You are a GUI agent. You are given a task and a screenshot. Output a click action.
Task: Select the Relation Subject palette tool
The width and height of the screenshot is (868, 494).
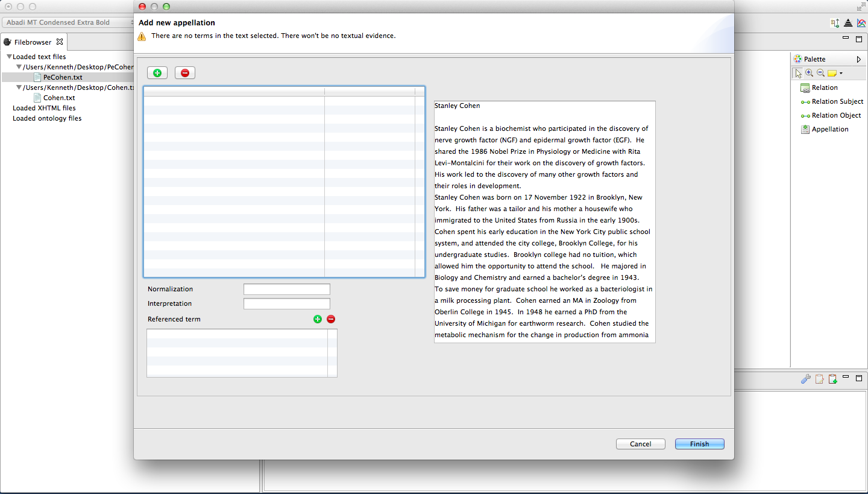point(832,101)
